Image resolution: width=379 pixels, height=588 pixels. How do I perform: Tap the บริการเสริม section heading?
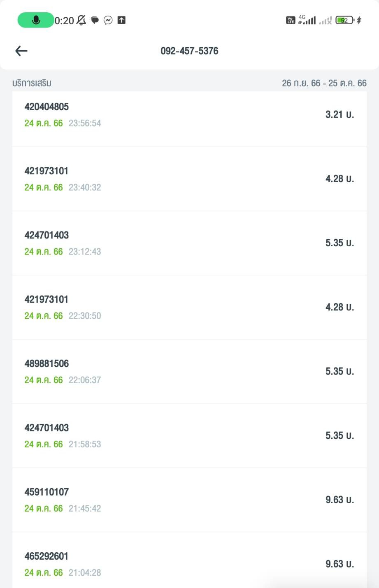tap(32, 83)
